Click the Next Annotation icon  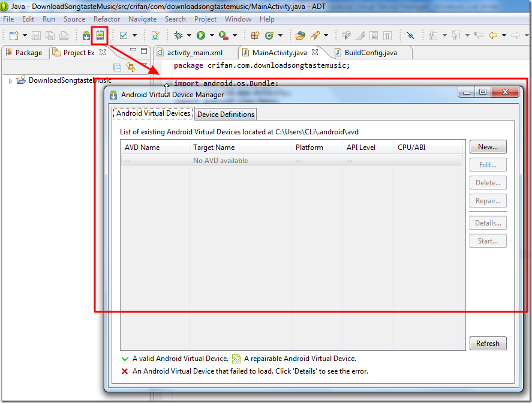coord(433,35)
